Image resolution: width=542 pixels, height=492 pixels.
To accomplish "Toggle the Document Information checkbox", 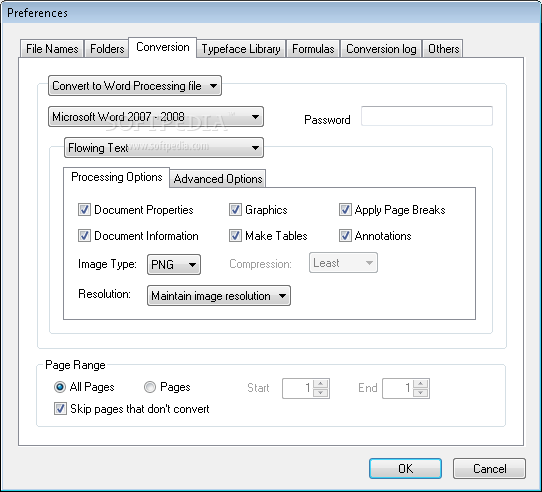I will pyautogui.click(x=84, y=235).
